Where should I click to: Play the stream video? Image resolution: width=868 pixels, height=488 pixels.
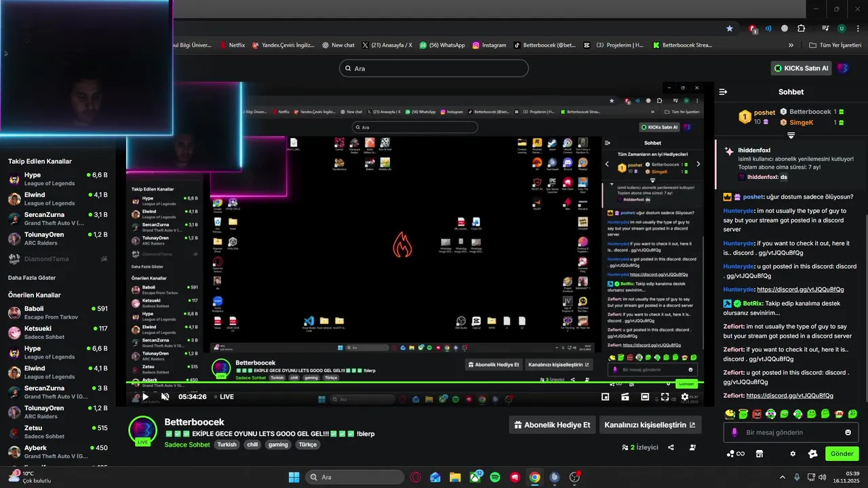[x=145, y=396]
